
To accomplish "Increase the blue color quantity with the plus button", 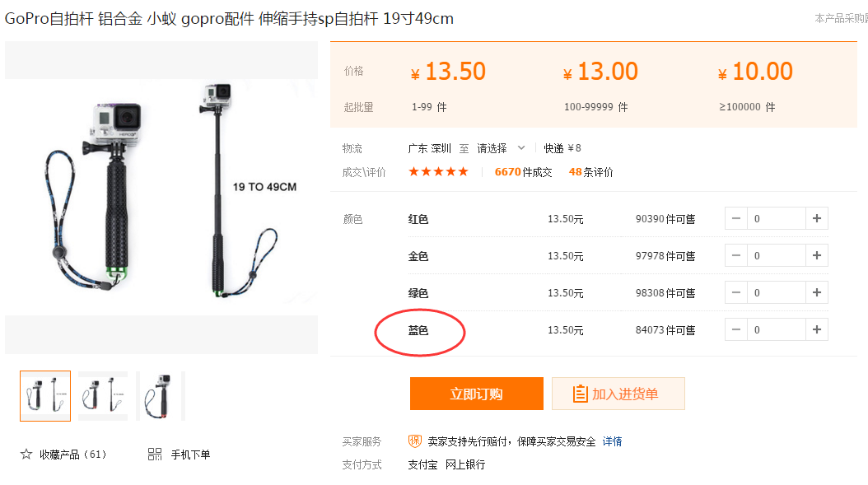I will 816,330.
